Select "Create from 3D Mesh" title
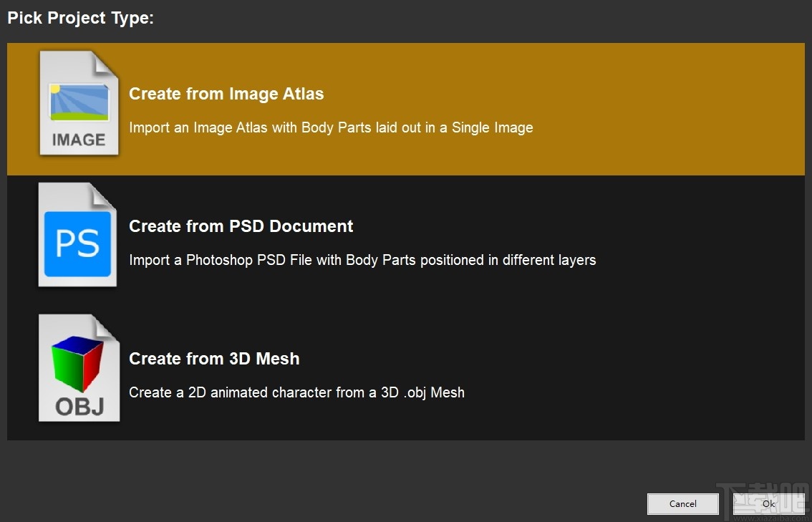812x522 pixels. [x=214, y=359]
